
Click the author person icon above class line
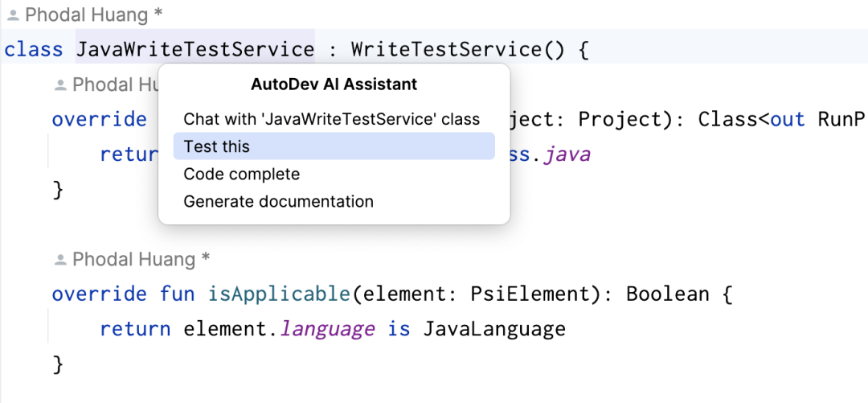pyautogui.click(x=14, y=16)
